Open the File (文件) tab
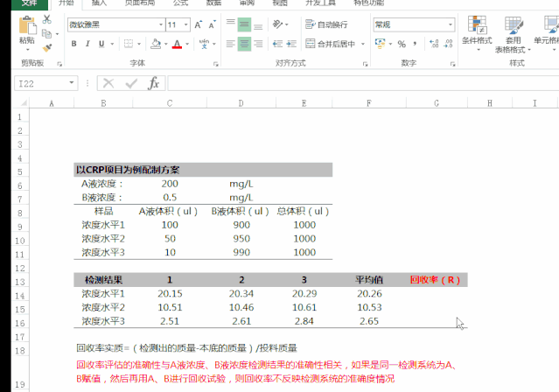This screenshot has width=559, height=392. [28, 3]
